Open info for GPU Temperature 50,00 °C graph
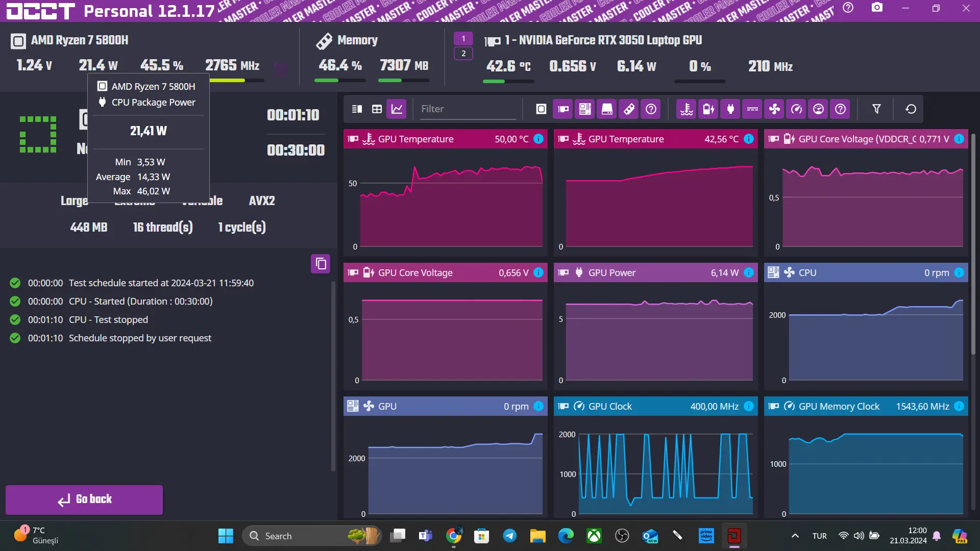This screenshot has width=980, height=551. (538, 139)
